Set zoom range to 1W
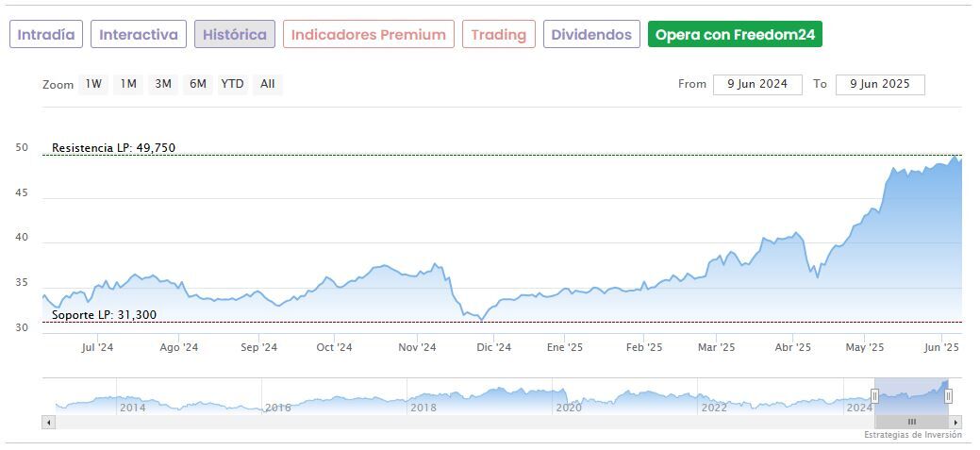 (94, 84)
